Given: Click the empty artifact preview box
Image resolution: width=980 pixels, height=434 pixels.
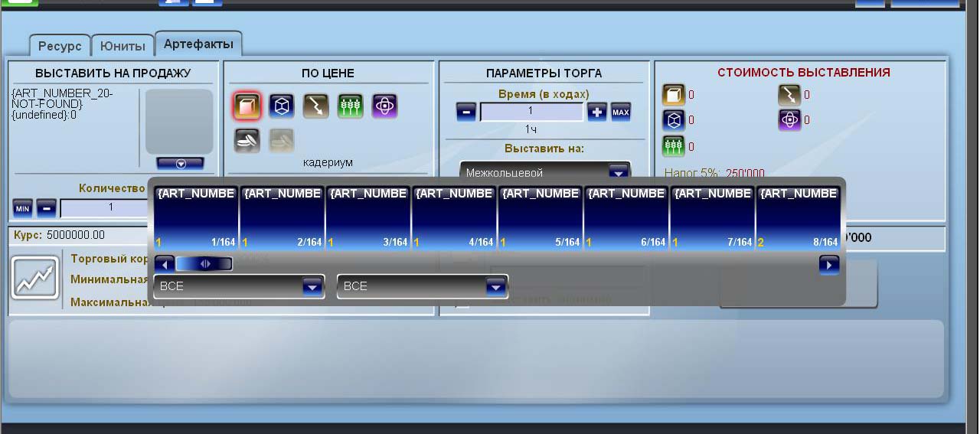Looking at the screenshot, I should pyautogui.click(x=179, y=122).
